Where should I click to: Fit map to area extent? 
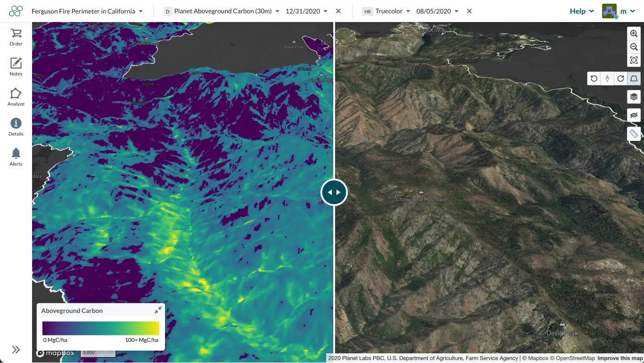[x=634, y=60]
